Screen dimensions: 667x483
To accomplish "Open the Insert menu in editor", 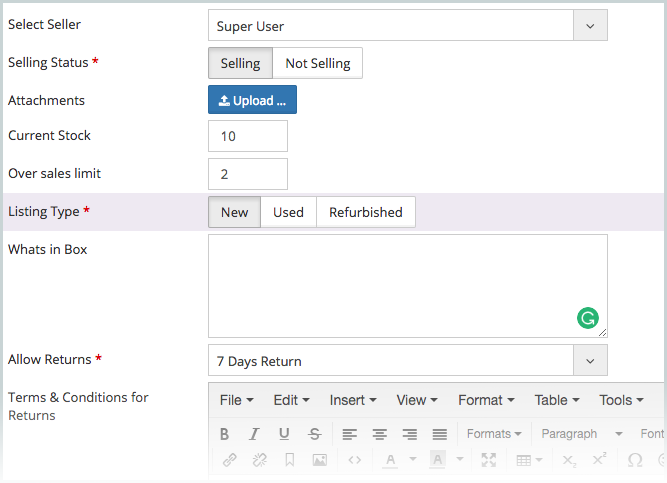I will tap(353, 400).
